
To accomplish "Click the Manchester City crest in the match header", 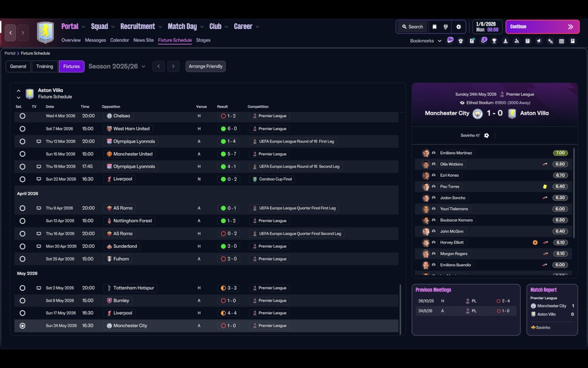I will click(478, 114).
